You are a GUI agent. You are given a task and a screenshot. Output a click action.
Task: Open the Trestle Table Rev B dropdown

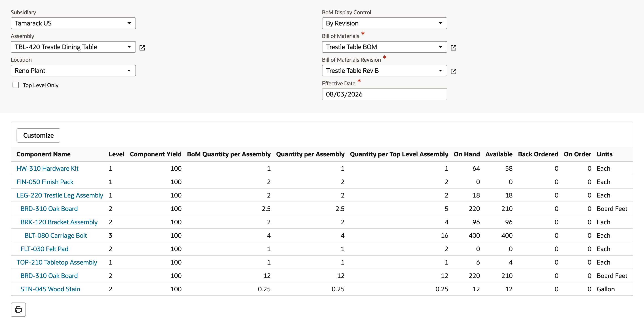coord(384,71)
